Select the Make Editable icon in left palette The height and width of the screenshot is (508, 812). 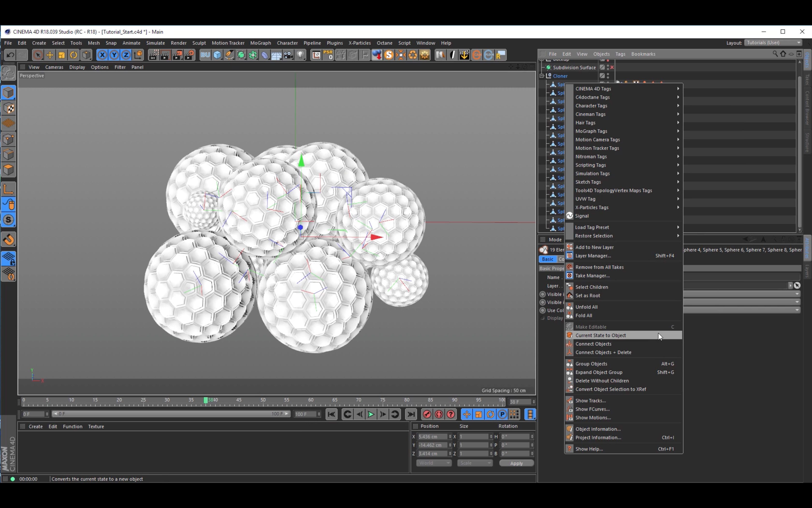(x=8, y=74)
